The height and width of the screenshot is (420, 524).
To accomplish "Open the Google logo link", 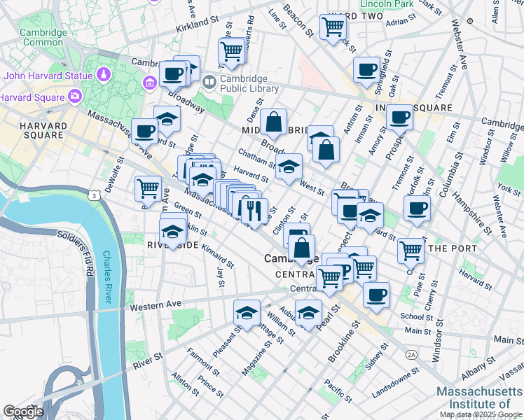I will pos(23,412).
